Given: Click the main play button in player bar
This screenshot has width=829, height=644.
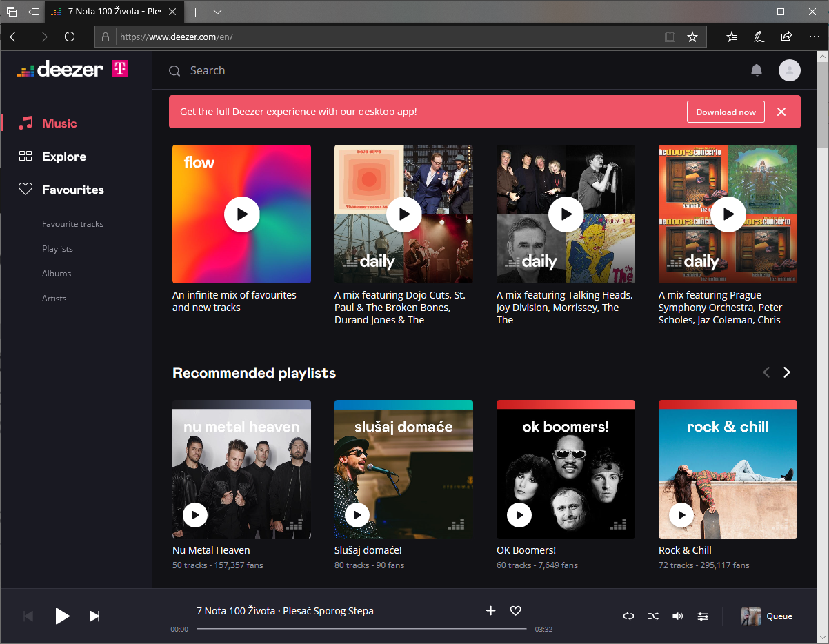Looking at the screenshot, I should (62, 616).
